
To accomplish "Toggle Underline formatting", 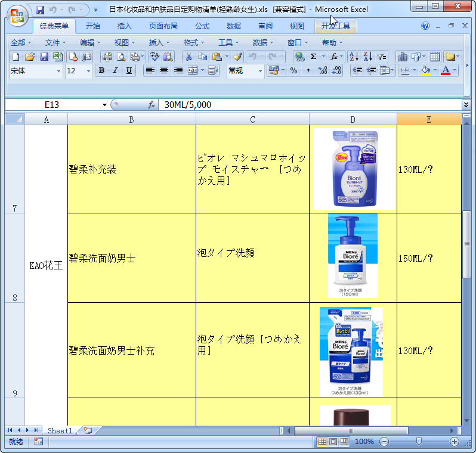I will [x=129, y=71].
